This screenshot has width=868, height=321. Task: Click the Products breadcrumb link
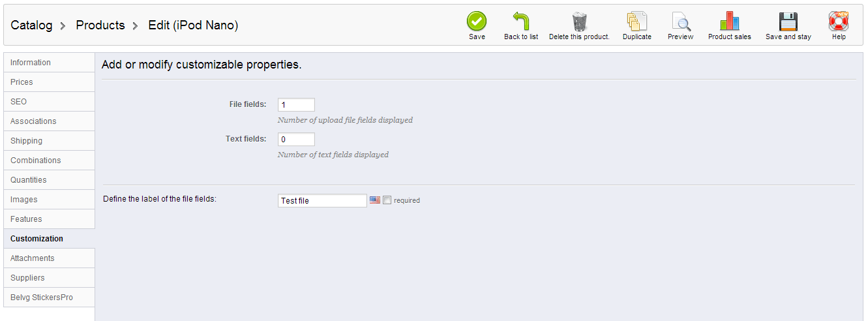pyautogui.click(x=100, y=25)
